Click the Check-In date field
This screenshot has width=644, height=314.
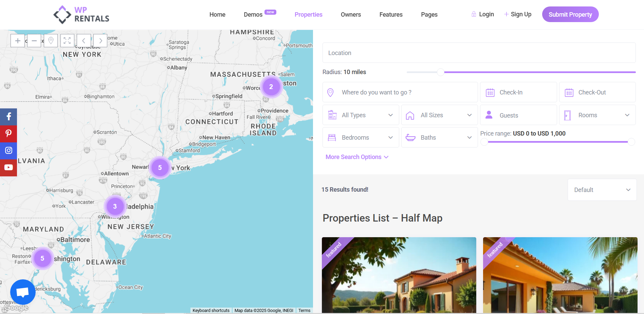[518, 92]
